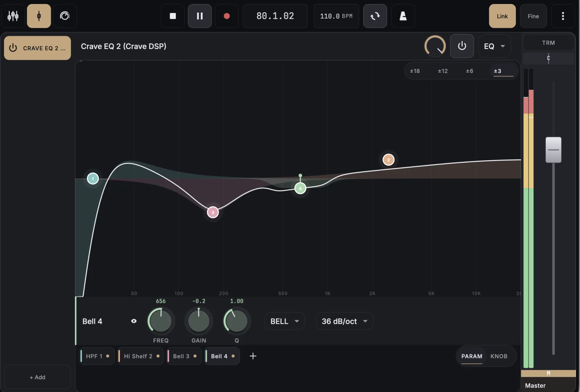Toggle the metronome icon

pyautogui.click(x=403, y=16)
